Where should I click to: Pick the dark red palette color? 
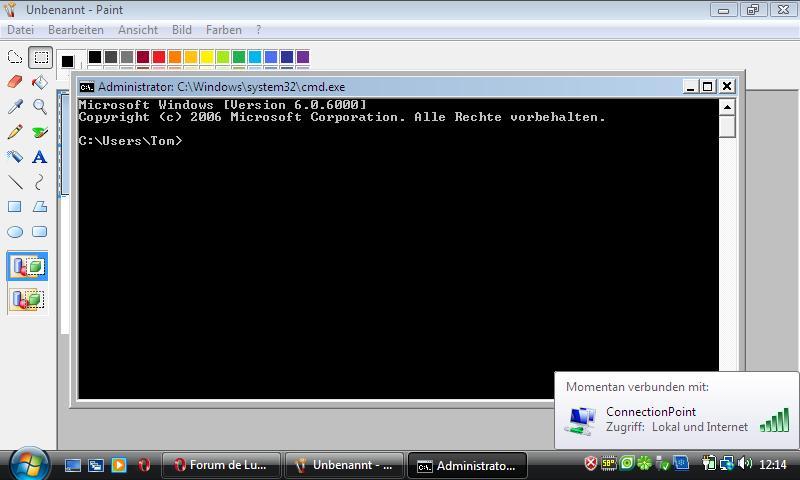143,57
